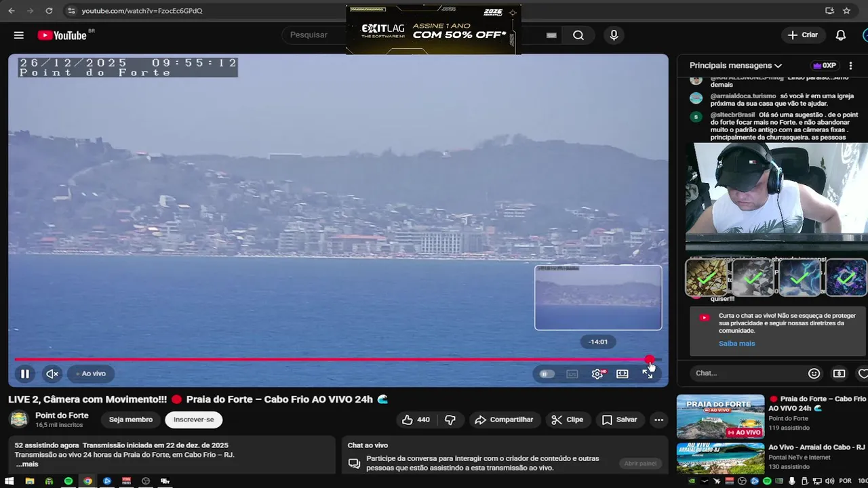Like the video showing 440 likes
This screenshot has width=868, height=488.
416,420
